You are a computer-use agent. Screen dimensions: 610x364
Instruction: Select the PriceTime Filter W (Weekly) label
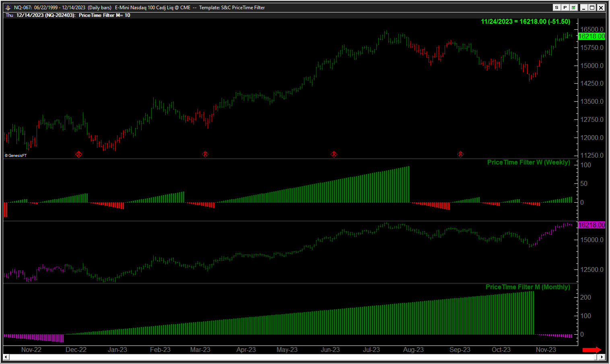pos(529,162)
